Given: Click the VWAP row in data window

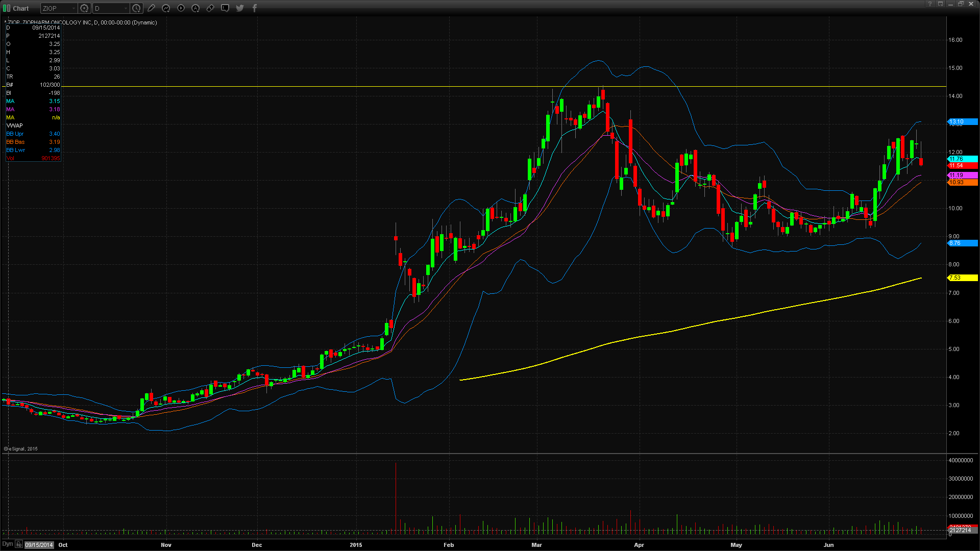Looking at the screenshot, I should 33,126.
